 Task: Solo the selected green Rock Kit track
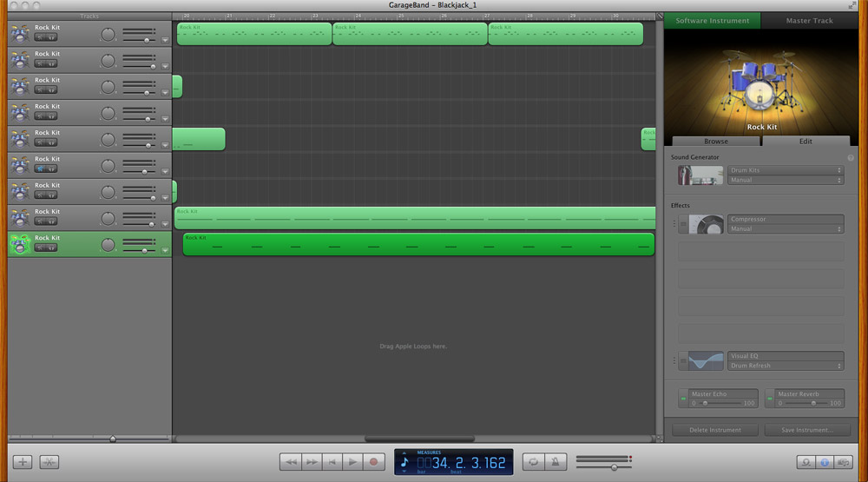click(x=51, y=248)
